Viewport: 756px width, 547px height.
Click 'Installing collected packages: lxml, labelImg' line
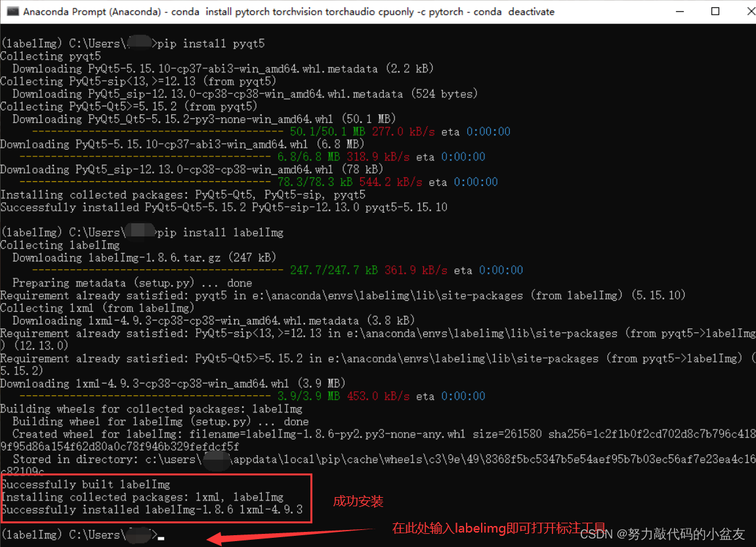142,497
